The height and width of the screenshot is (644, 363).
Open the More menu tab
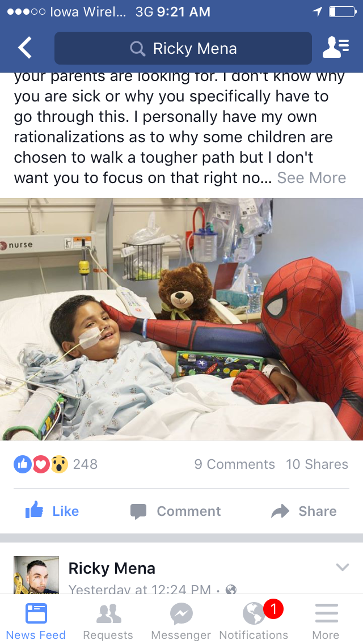click(326, 621)
